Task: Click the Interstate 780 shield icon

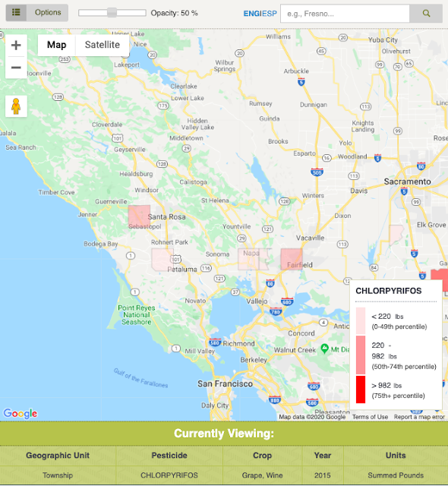Action: (x=276, y=311)
